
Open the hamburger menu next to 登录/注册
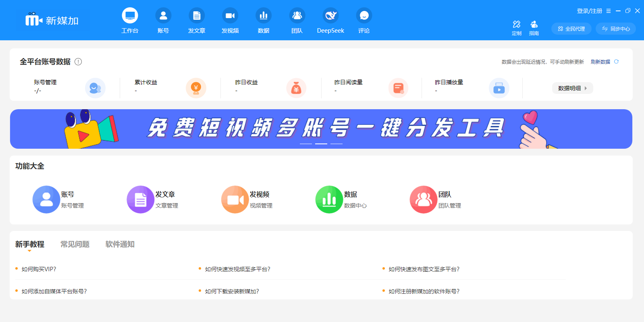pyautogui.click(x=609, y=11)
